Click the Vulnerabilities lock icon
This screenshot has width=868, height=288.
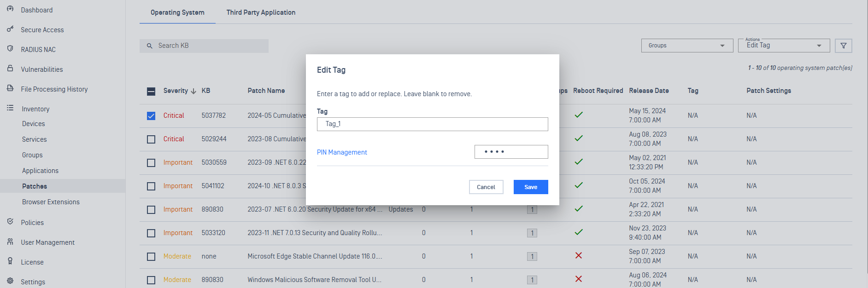point(10,69)
